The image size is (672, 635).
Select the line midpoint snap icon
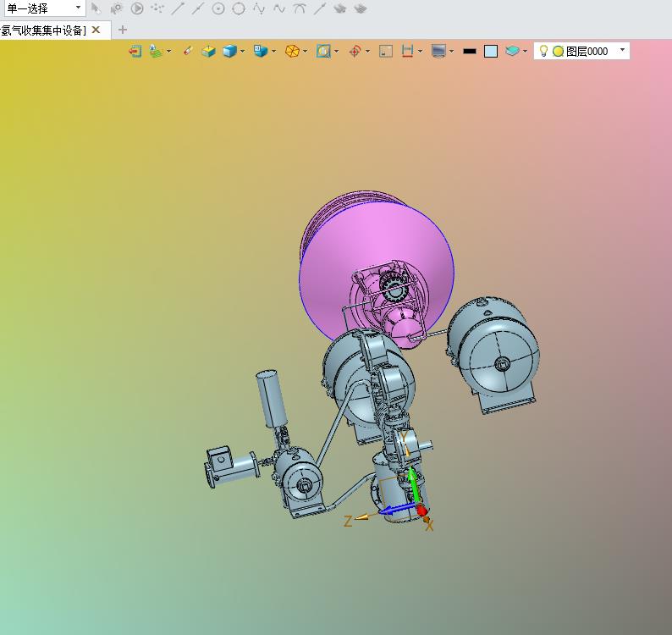pos(197,8)
